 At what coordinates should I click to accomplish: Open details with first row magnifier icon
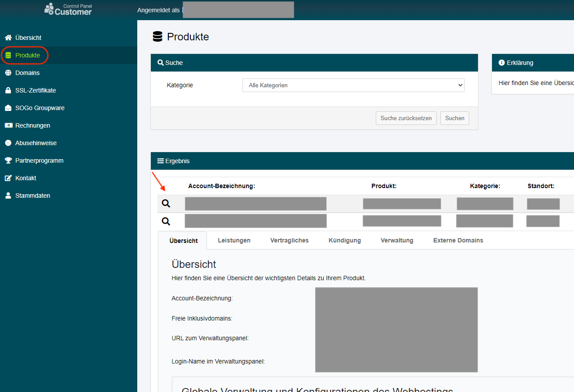[x=166, y=203]
